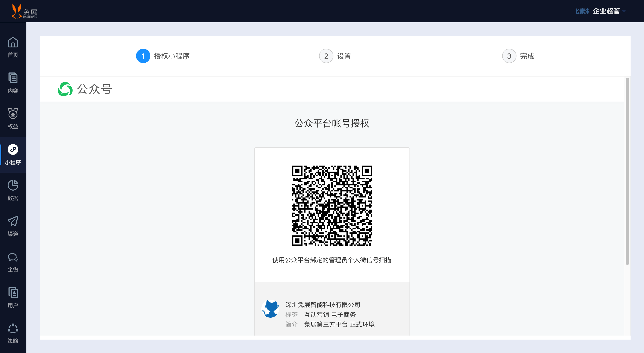This screenshot has height=353, width=644.
Task: Click step 1 circle 授权小程序
Action: pos(143,56)
